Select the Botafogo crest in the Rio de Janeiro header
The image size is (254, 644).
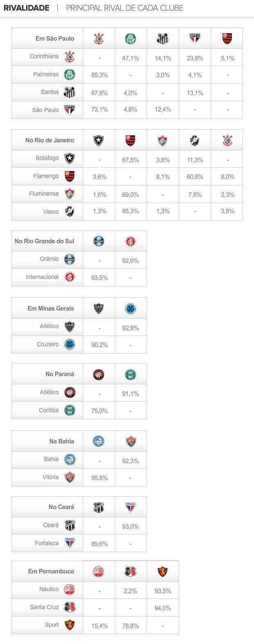click(x=99, y=141)
